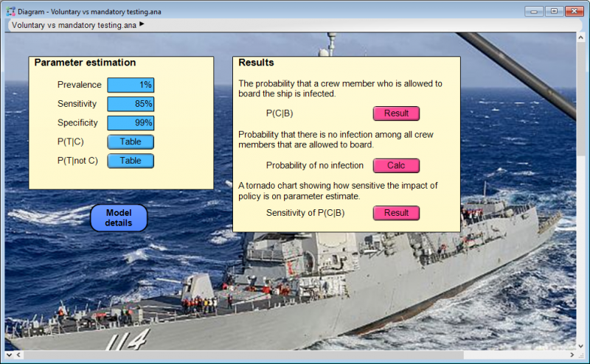Open the P(T|not C) Table button
The image size is (590, 364).
click(131, 161)
